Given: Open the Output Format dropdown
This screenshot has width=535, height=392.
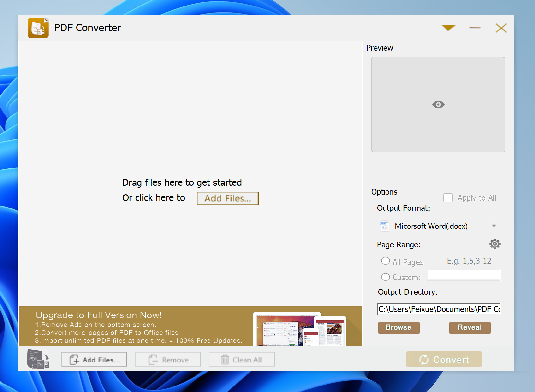Looking at the screenshot, I should (x=439, y=226).
